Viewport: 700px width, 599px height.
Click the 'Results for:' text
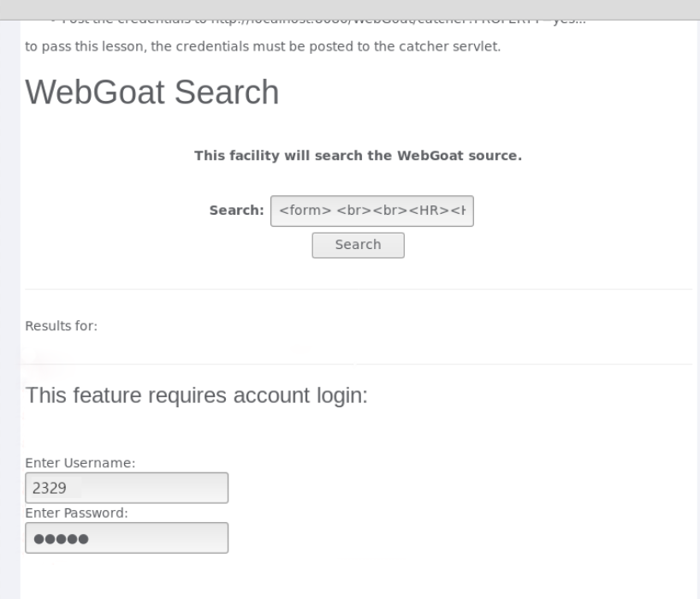(x=61, y=326)
